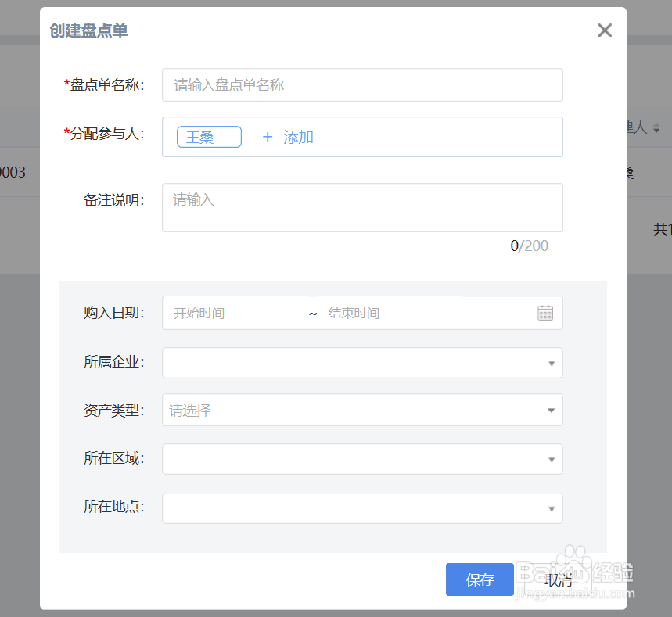Viewport: 672px width, 617px height.
Task: Close the 创建盘点单 dialog
Action: coord(605,30)
